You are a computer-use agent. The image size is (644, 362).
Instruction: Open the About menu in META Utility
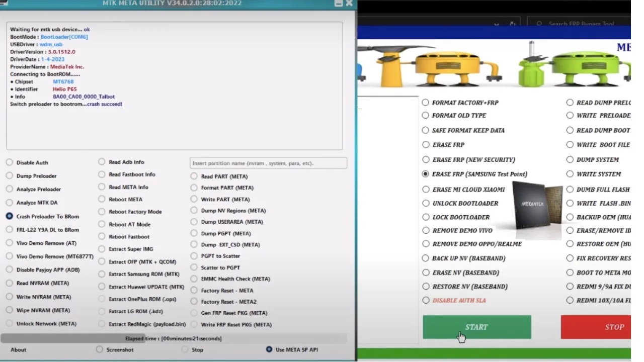tap(18, 349)
